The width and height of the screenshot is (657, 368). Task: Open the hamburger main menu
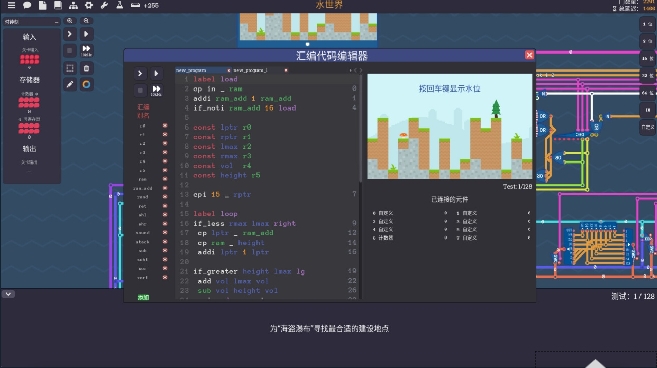[11, 5]
